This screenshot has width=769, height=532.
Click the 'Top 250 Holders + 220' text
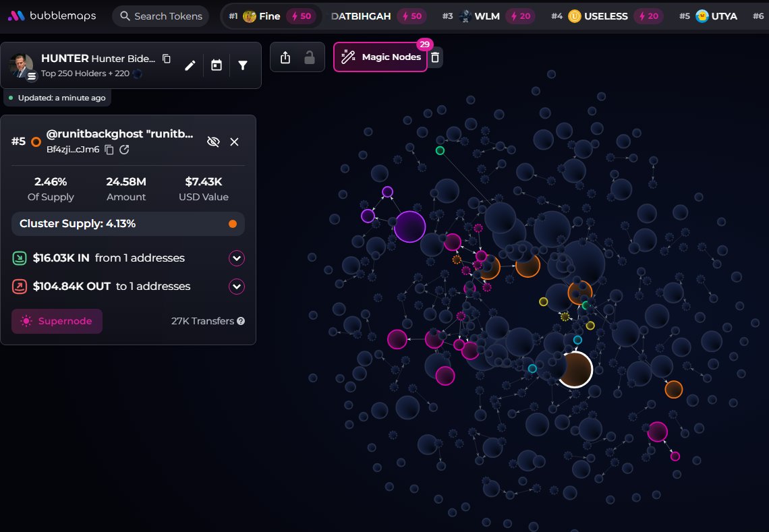(x=86, y=73)
